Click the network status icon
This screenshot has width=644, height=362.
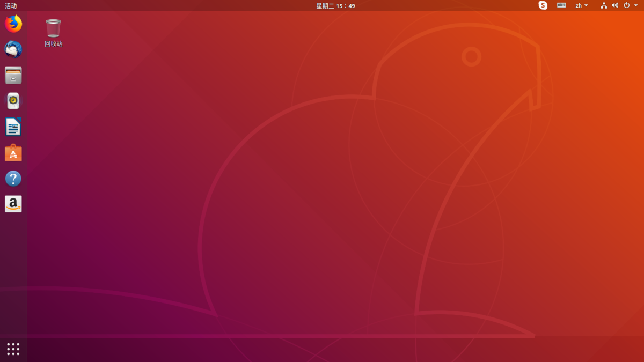pyautogui.click(x=603, y=5)
